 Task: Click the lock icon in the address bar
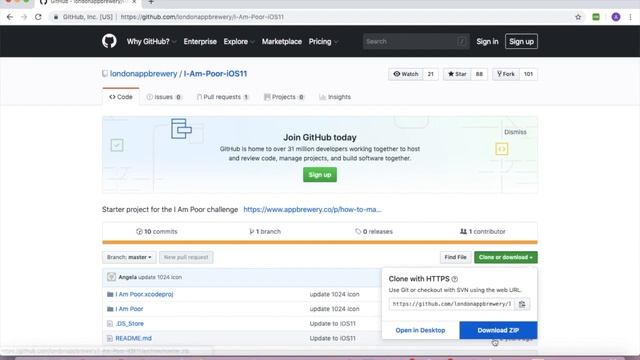tap(56, 17)
